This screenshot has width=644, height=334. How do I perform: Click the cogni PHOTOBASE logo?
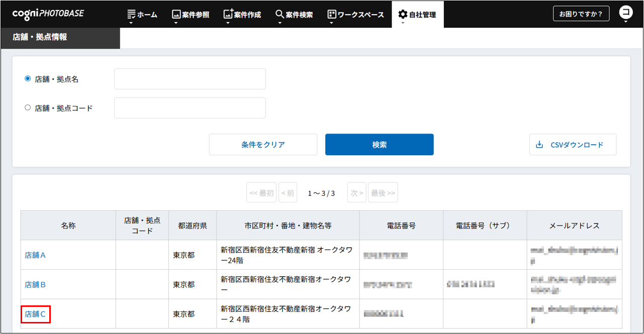pyautogui.click(x=48, y=14)
